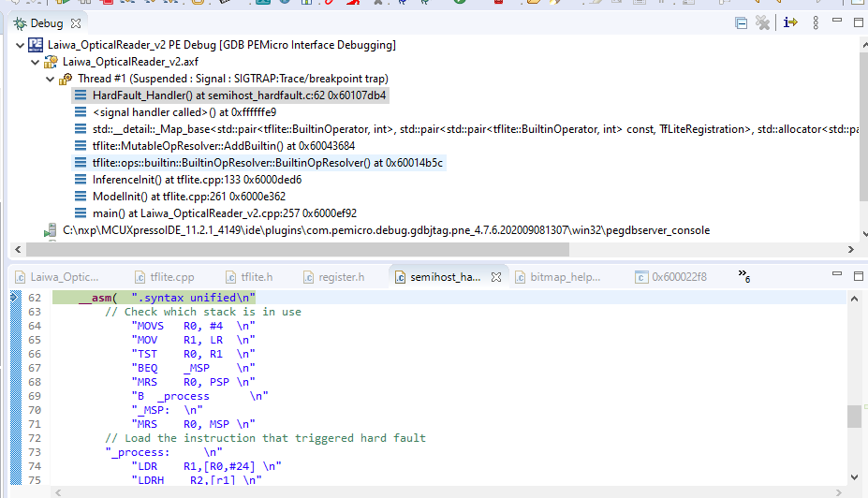Click the "MOV R1, LR" code line

(x=193, y=341)
